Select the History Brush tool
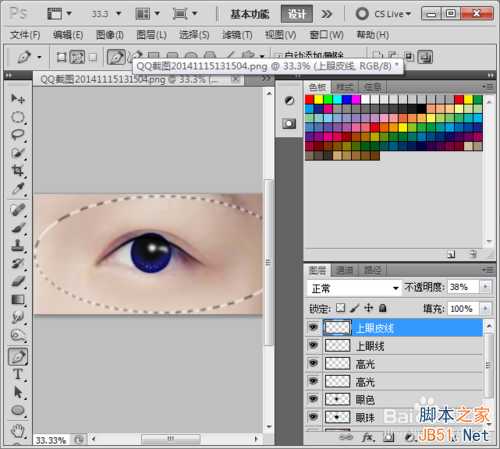This screenshot has width=500, height=449. pyautogui.click(x=18, y=264)
